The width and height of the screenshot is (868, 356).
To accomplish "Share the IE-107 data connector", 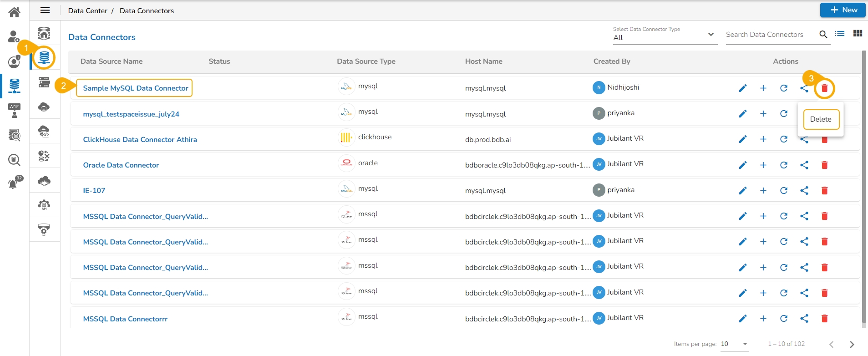I will 804,191.
